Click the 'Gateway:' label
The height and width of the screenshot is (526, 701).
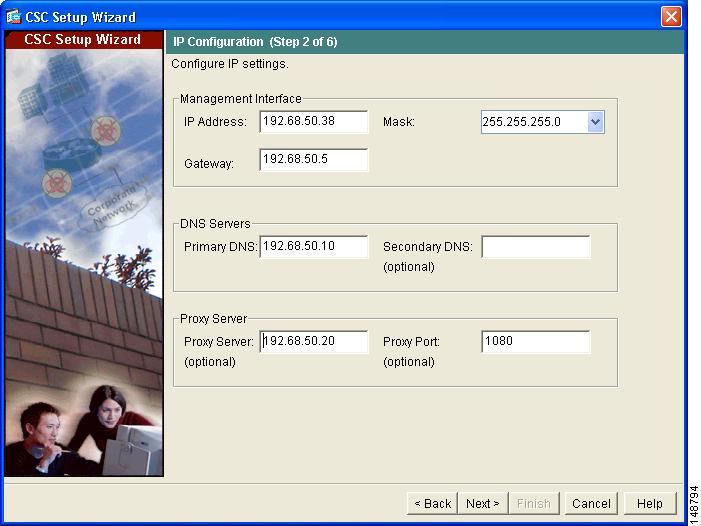[x=209, y=164]
